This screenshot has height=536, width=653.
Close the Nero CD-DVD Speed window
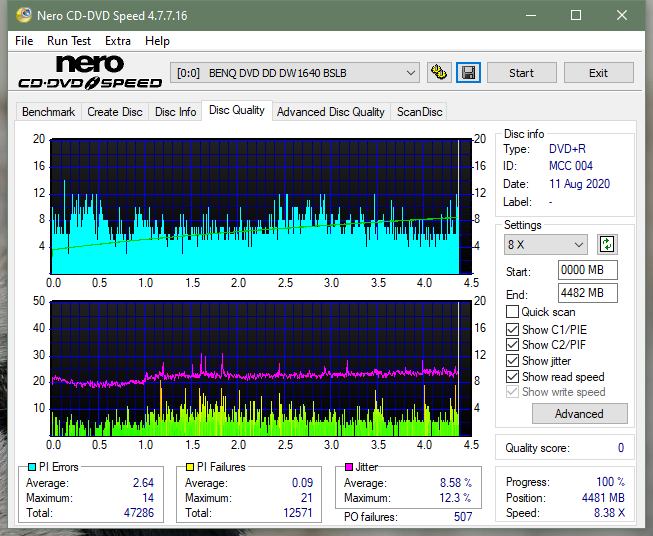pyautogui.click(x=622, y=15)
